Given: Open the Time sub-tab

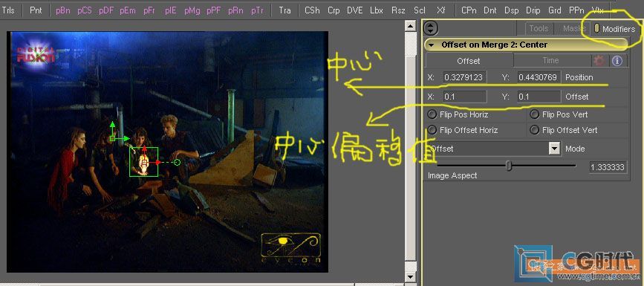Looking at the screenshot, I should tap(550, 60).
